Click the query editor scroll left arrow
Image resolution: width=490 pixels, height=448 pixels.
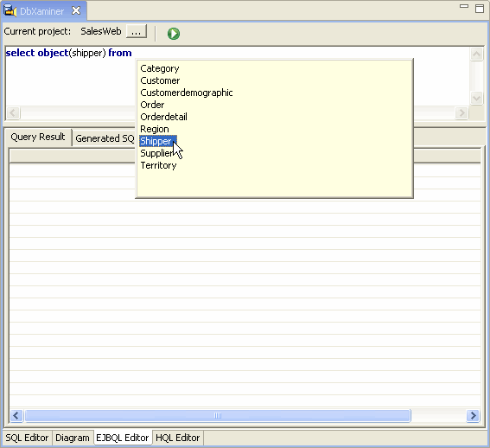point(13,112)
